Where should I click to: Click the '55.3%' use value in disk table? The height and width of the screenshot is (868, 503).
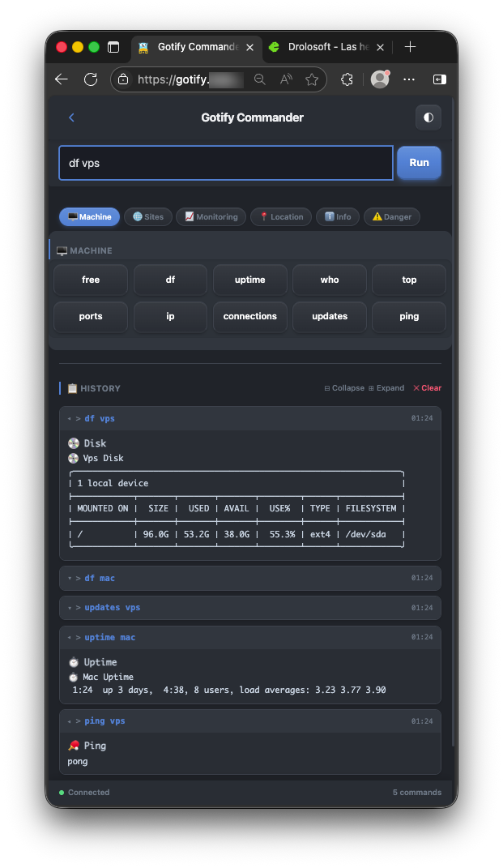(x=282, y=534)
